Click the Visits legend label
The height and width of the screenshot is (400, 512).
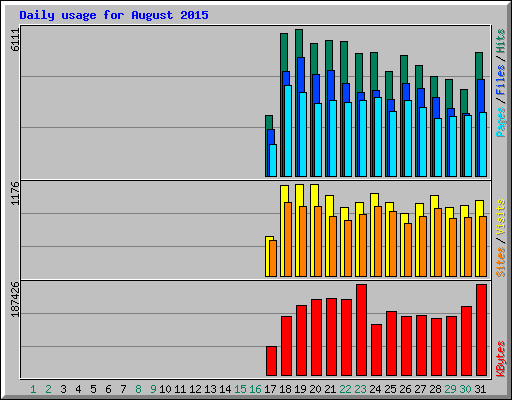pyautogui.click(x=500, y=218)
